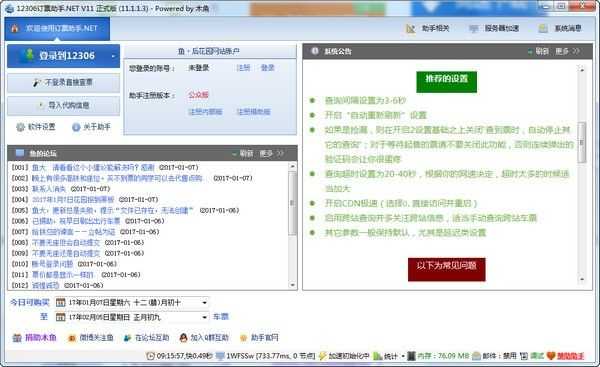600x367 pixels.
Task: Click 加入Q群互助 penguin icon
Action: pyautogui.click(x=183, y=338)
